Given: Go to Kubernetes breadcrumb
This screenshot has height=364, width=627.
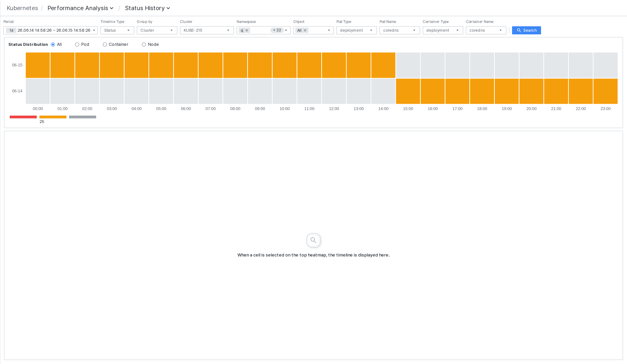Looking at the screenshot, I should click(x=22, y=8).
